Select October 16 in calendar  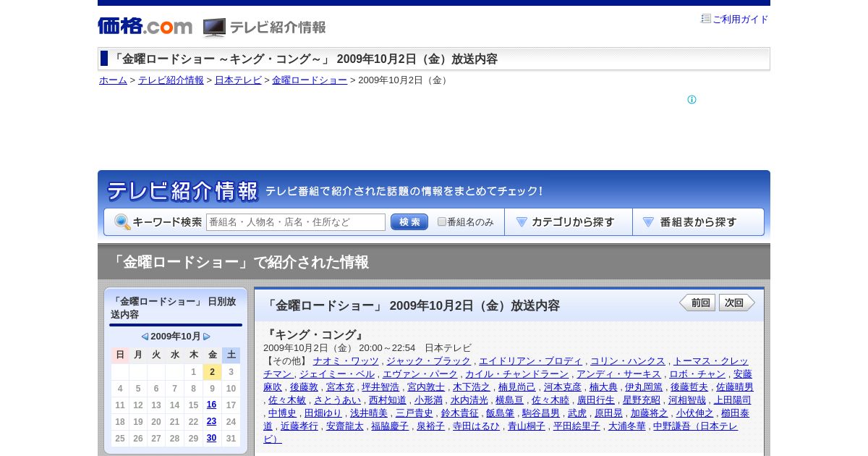pyautogui.click(x=211, y=405)
